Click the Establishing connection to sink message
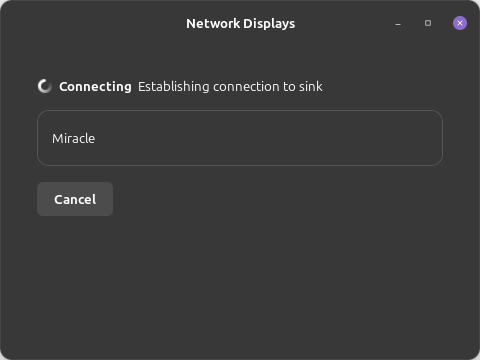480x360 pixels. coord(230,87)
